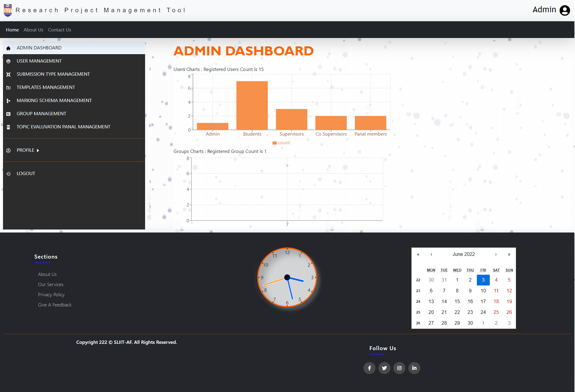575x392 pixels.
Task: Expand the Profile submenu arrow
Action: click(x=38, y=151)
